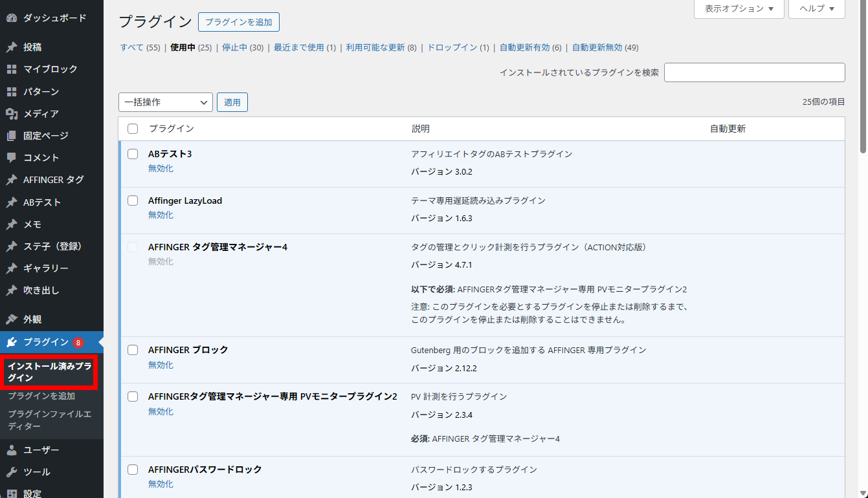The height and width of the screenshot is (498, 868).
Task: Click the pin icon beside メモ
Action: pos(12,224)
